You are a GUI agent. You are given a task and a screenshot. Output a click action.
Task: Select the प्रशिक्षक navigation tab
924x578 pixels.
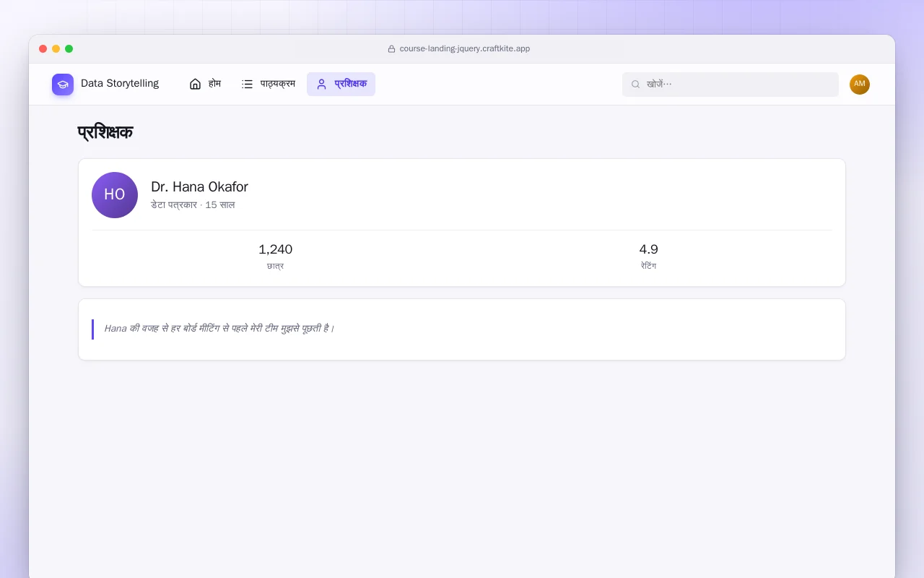[341, 84]
